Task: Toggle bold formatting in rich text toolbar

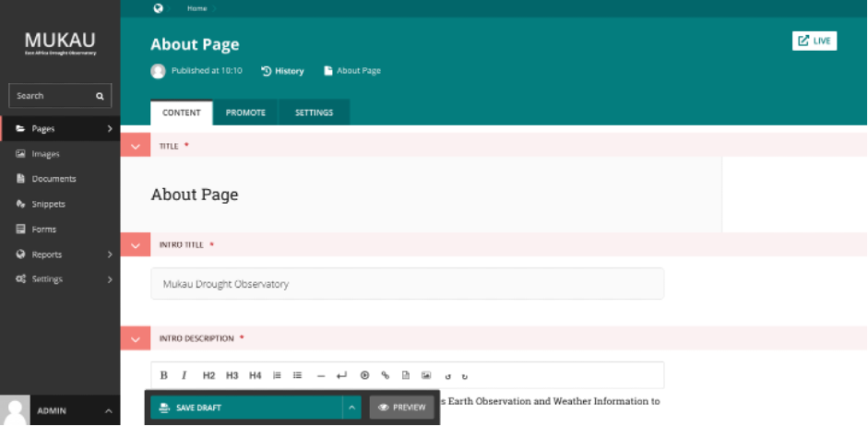Action: 164,375
